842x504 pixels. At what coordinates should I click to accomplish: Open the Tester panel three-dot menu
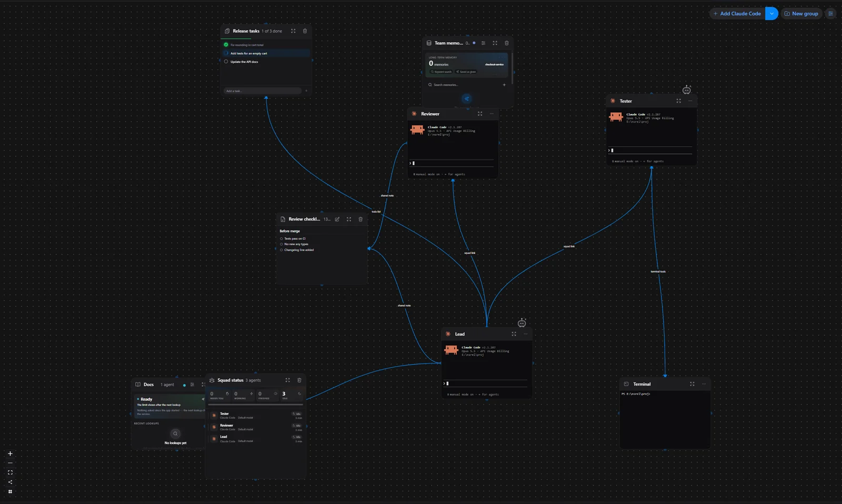(x=690, y=101)
